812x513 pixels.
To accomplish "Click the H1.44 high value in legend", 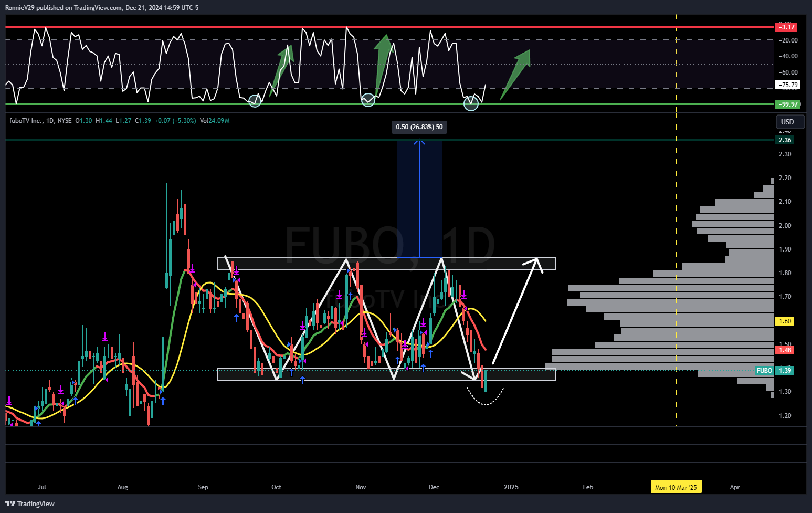I will (x=104, y=121).
